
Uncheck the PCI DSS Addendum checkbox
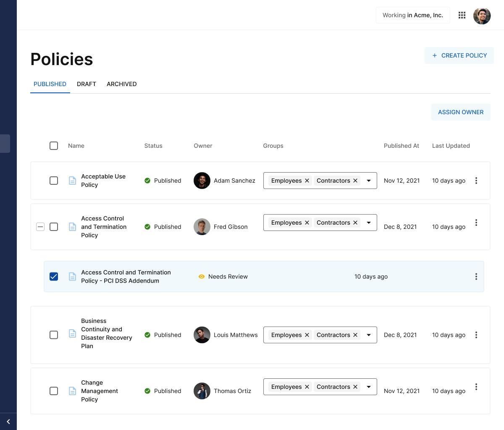[x=54, y=277]
